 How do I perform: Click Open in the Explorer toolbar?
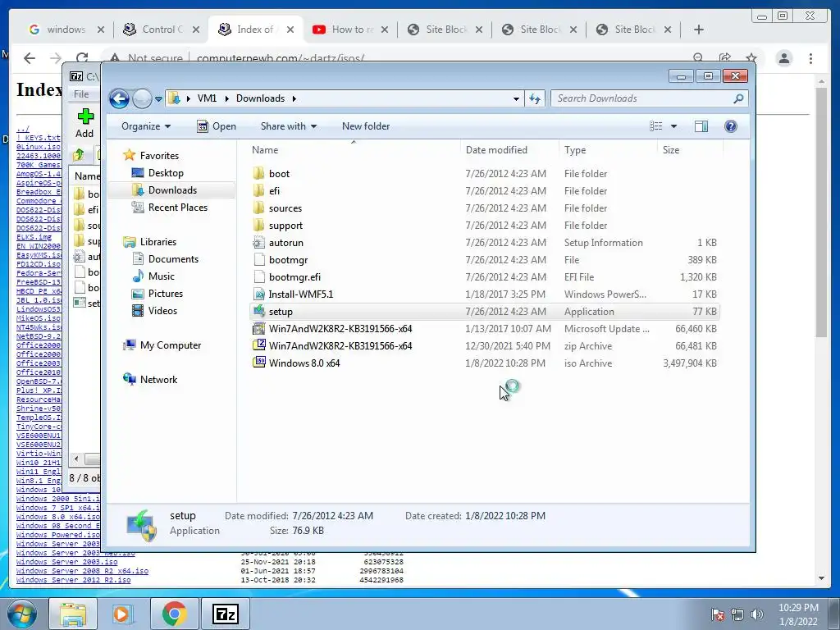tap(217, 126)
